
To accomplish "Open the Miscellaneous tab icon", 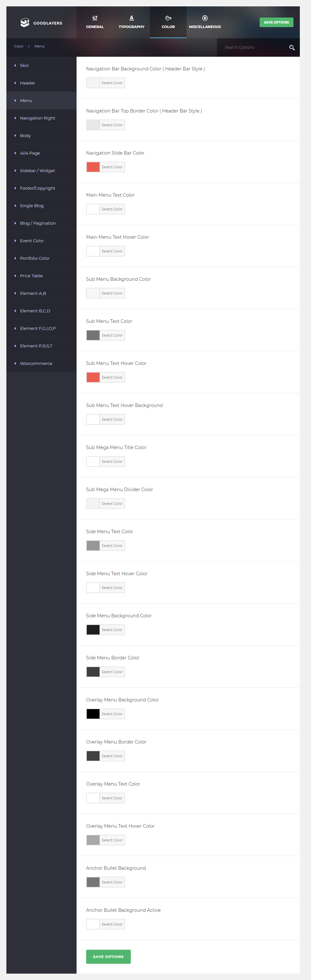I will tap(205, 18).
